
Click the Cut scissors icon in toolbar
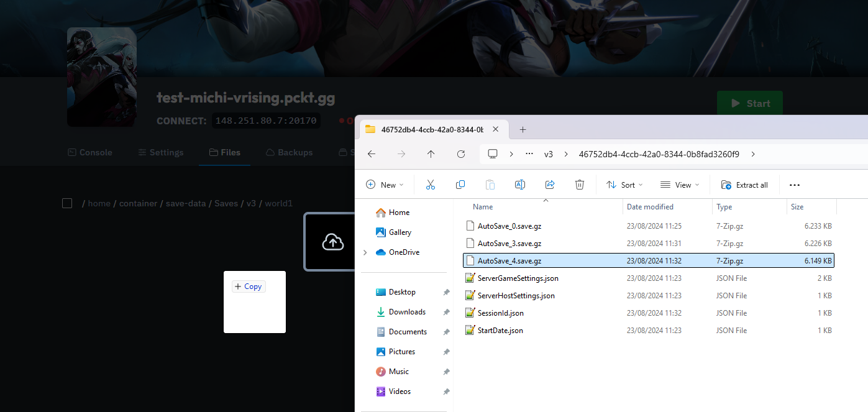(x=430, y=185)
